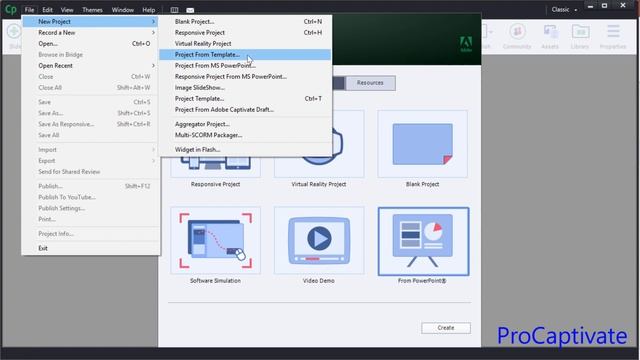Choose Virtual Reality Project menu entry
640x360 pixels.
245,44
